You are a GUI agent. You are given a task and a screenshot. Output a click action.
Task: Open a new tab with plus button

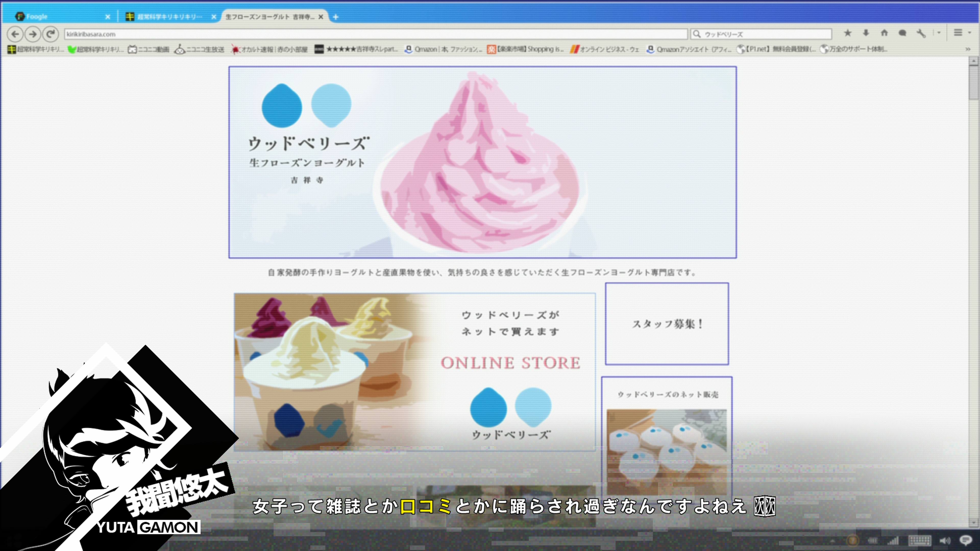[336, 17]
